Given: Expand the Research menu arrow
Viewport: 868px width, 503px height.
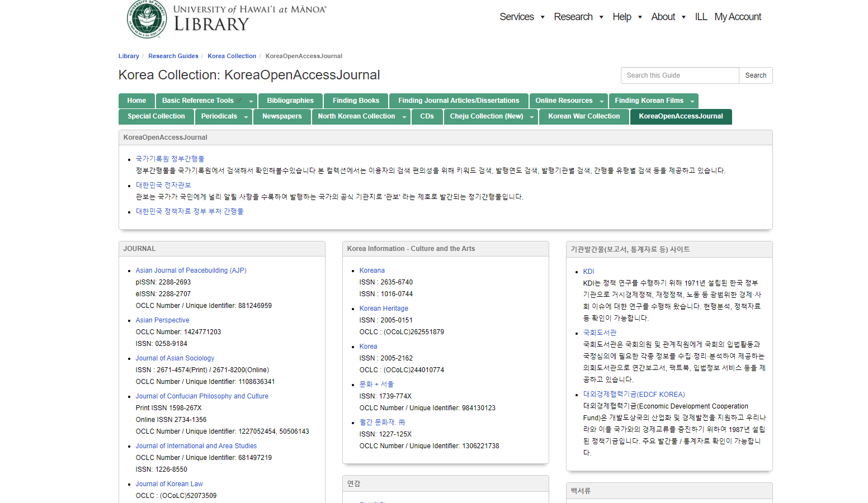Looking at the screenshot, I should click(x=601, y=17).
